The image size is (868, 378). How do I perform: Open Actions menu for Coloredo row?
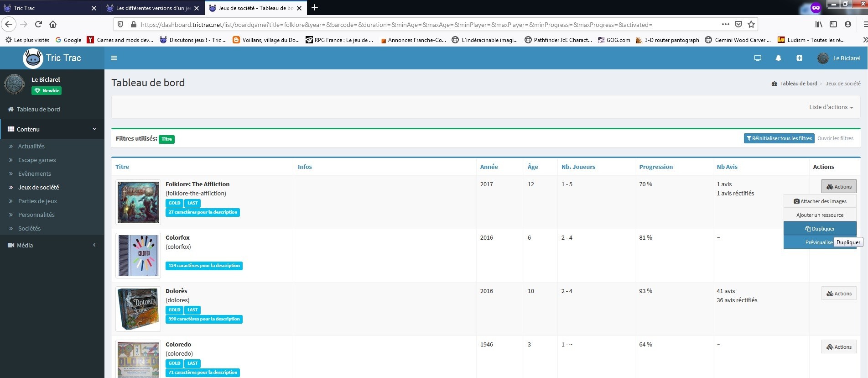coord(839,347)
